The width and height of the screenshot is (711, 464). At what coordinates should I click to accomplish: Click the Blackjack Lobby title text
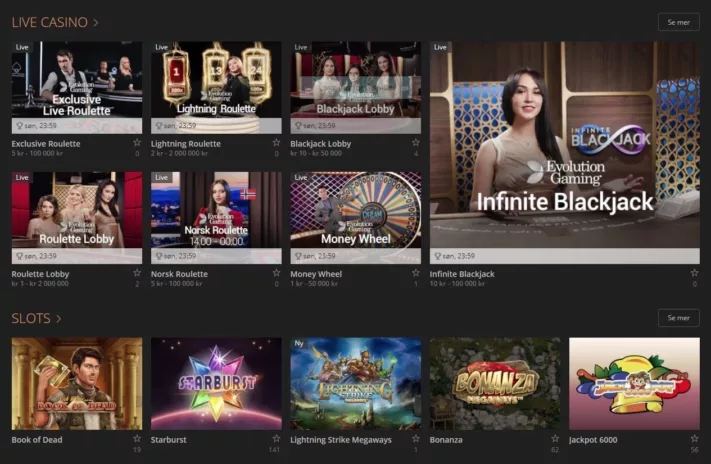click(321, 144)
